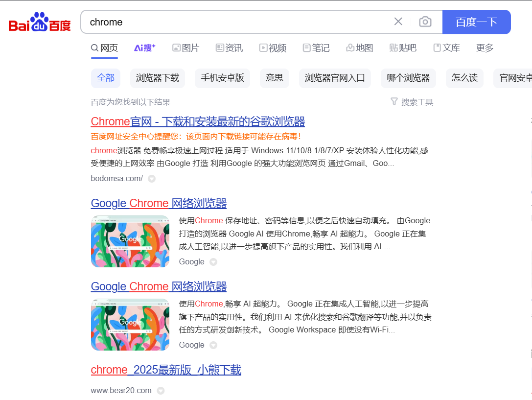
Task: Click the www.bear20.com source URL
Action: pos(121,391)
